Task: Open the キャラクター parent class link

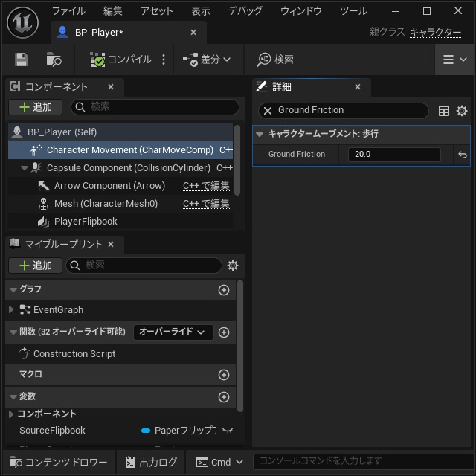Action: pos(435,32)
